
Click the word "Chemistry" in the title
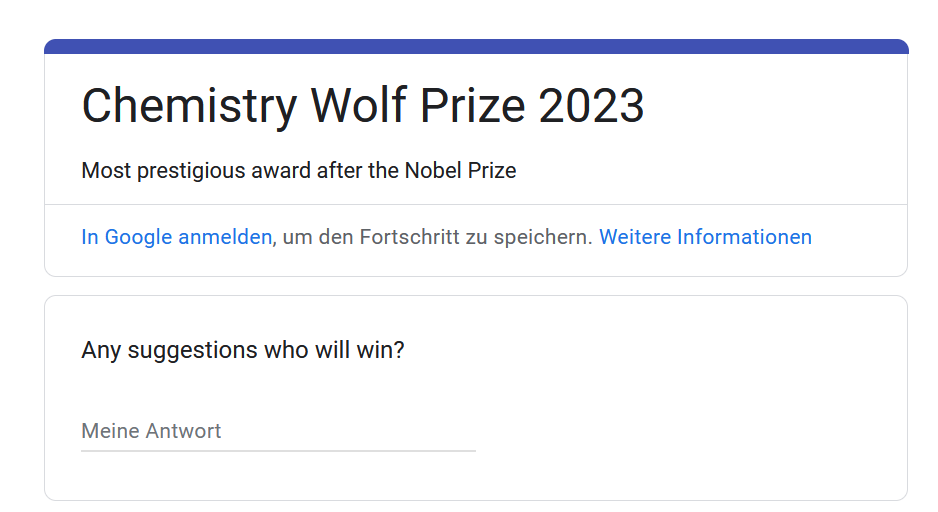(x=189, y=106)
